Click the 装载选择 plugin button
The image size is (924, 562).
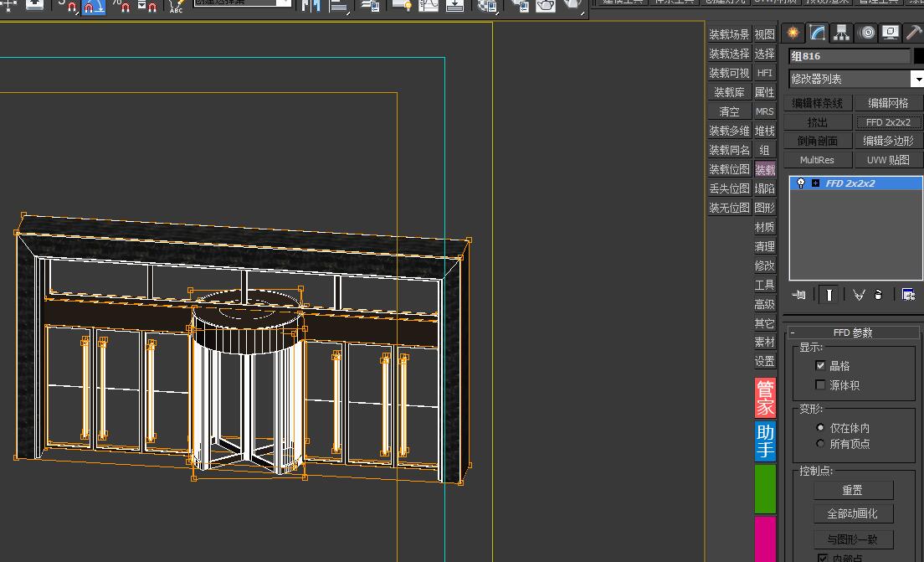(x=729, y=54)
